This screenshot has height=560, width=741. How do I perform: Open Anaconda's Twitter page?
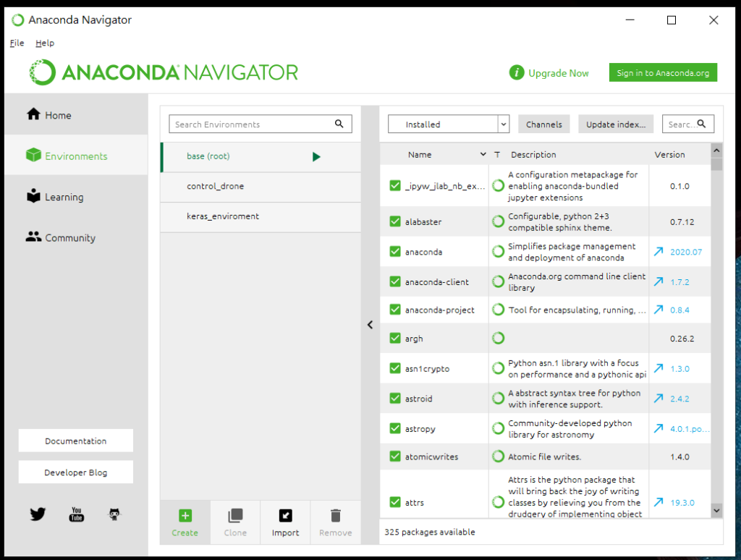point(37,514)
